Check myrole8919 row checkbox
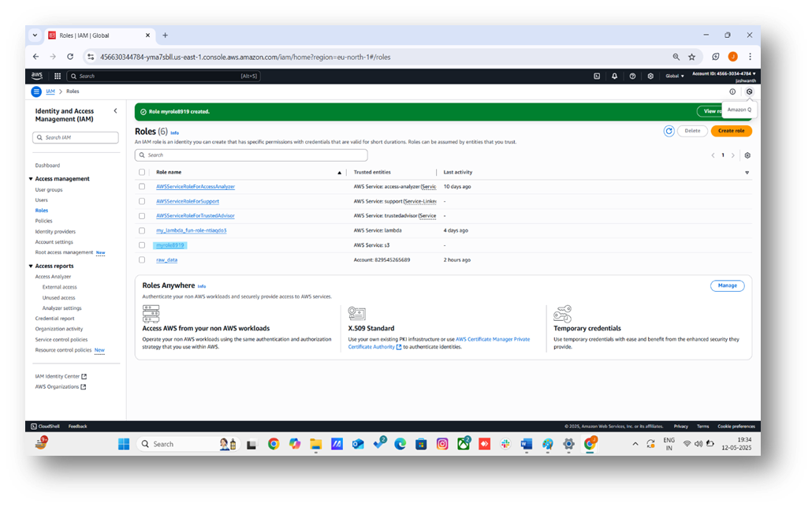812x507 pixels. click(x=142, y=245)
